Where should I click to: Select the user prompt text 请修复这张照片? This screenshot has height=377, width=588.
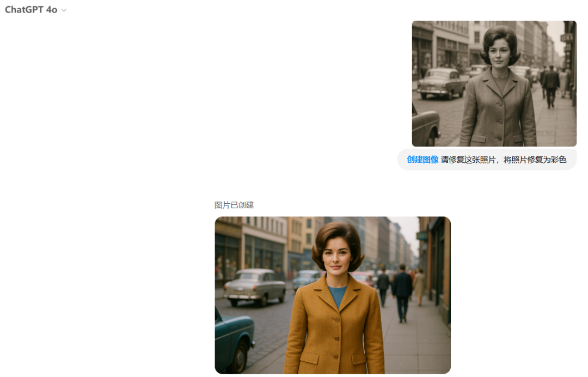pyautogui.click(x=468, y=160)
